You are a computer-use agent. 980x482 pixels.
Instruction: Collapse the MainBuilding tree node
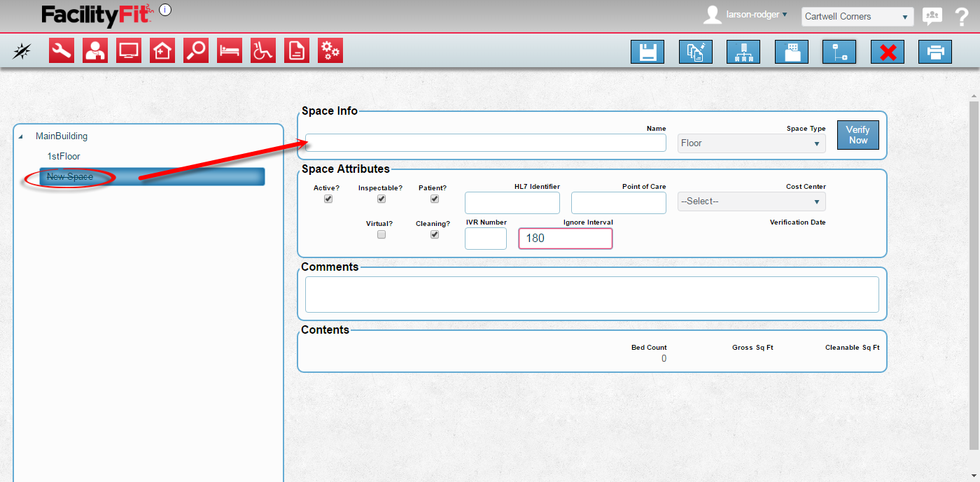coord(20,136)
